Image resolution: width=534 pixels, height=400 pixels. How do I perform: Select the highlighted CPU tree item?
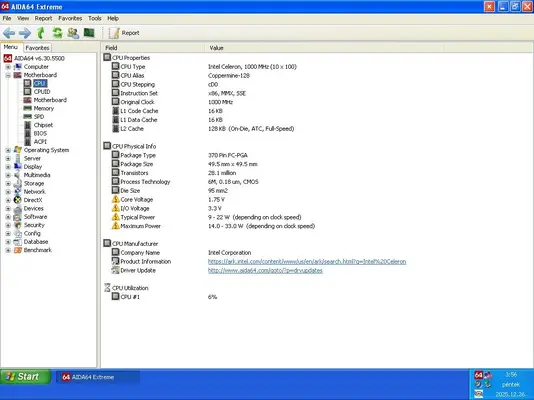point(40,83)
